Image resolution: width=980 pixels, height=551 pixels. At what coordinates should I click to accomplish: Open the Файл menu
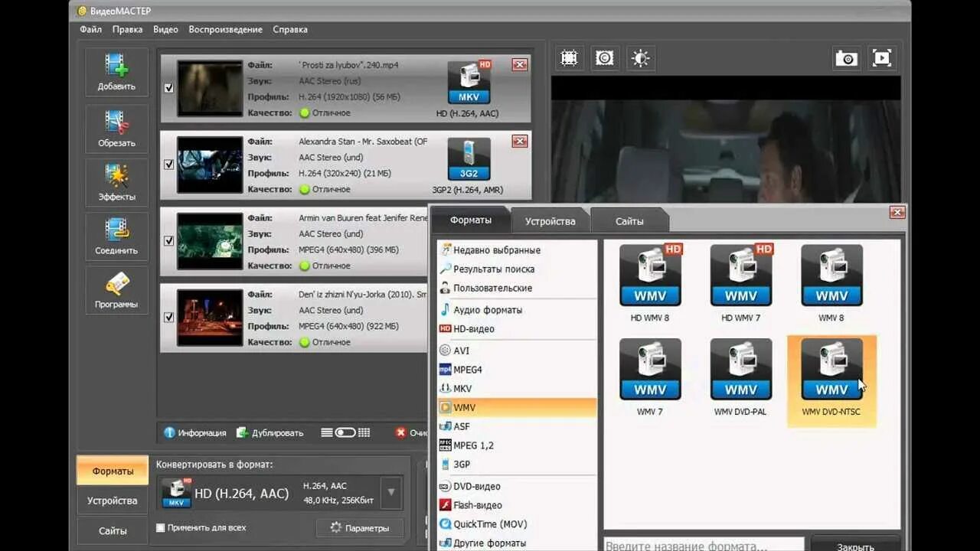[90, 29]
